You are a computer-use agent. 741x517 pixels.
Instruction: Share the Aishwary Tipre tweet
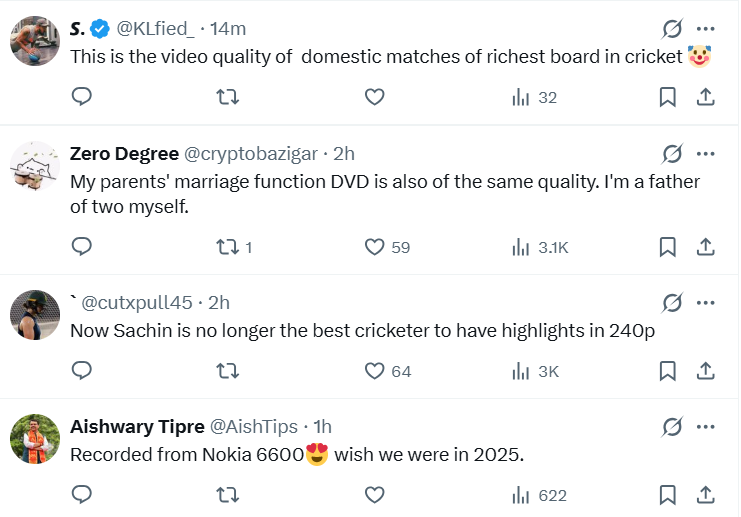tap(704, 495)
